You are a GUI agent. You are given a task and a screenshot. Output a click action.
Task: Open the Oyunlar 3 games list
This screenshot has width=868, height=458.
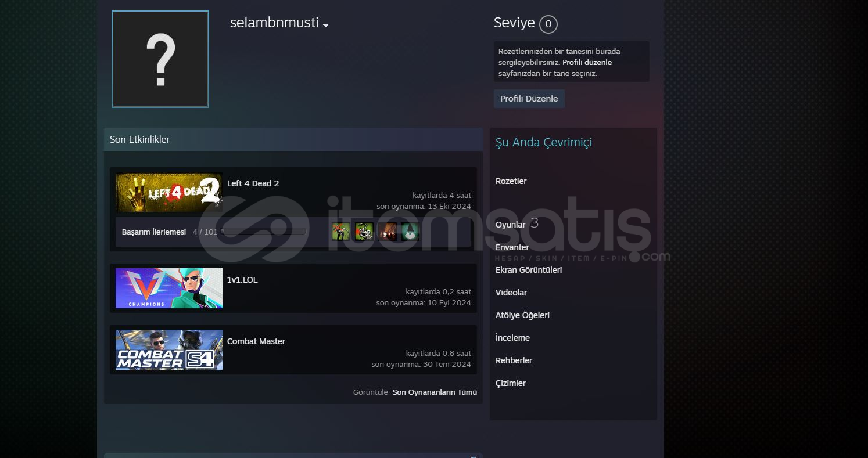click(517, 224)
